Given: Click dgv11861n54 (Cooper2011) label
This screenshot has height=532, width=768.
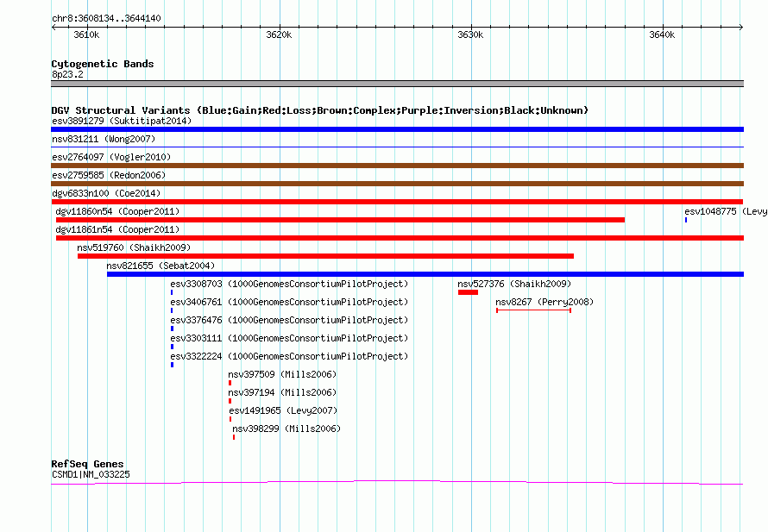Looking at the screenshot, I should (117, 229).
